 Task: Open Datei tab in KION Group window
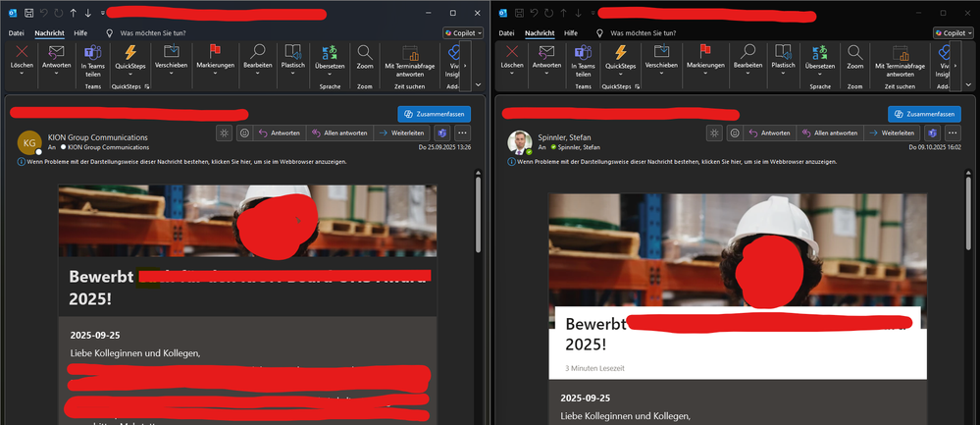coord(17,33)
